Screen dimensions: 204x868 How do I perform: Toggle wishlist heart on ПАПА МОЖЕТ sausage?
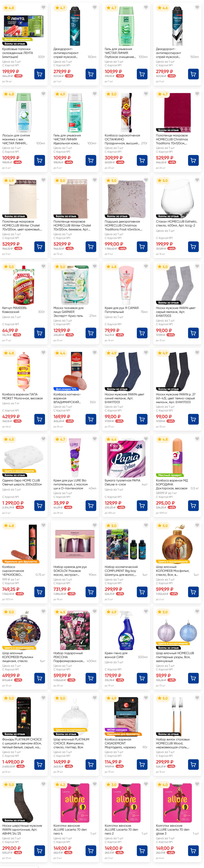pos(44,352)
